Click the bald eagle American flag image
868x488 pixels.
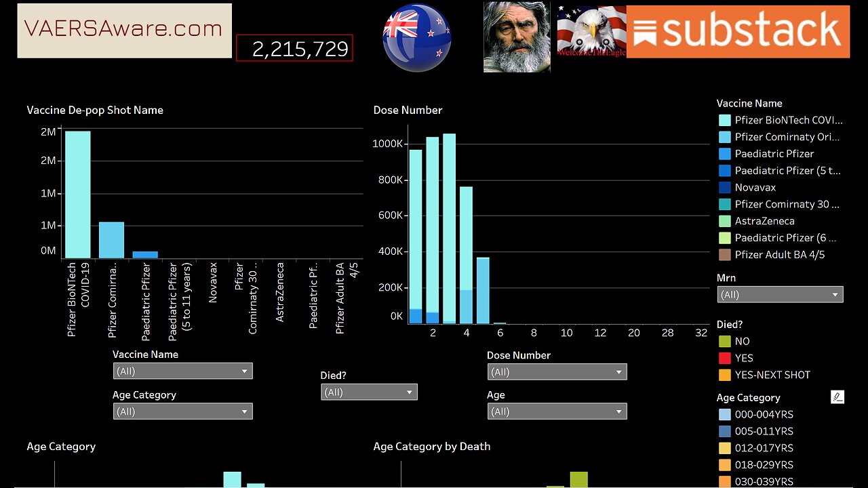coord(591,32)
